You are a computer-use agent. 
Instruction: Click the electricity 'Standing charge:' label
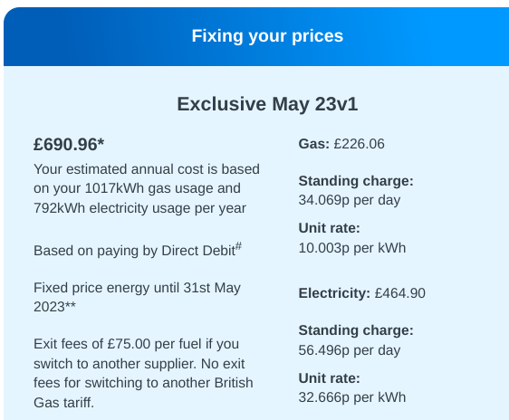[x=356, y=330]
